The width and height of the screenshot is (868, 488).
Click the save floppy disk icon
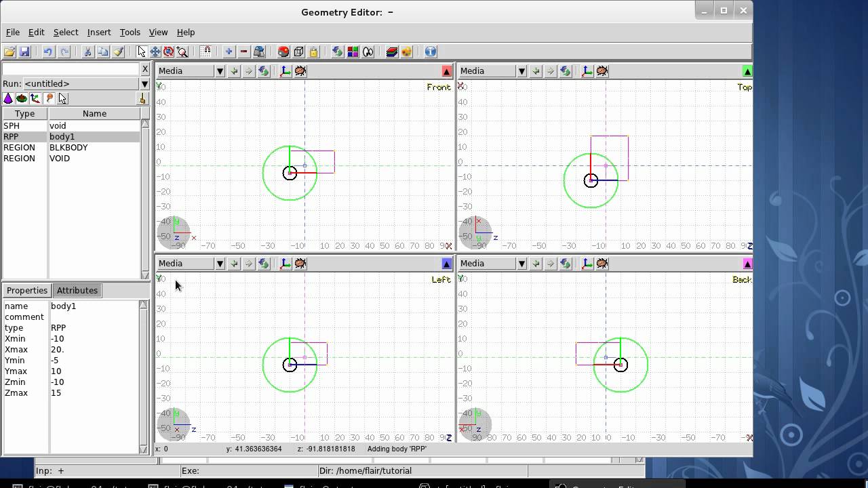(x=24, y=52)
